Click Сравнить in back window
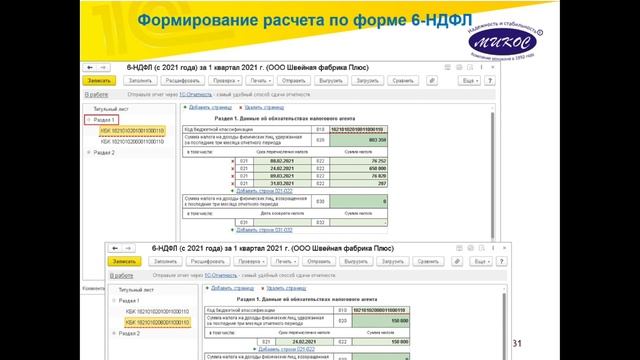Image resolution: width=640 pixels, height=360 pixels. point(403,80)
